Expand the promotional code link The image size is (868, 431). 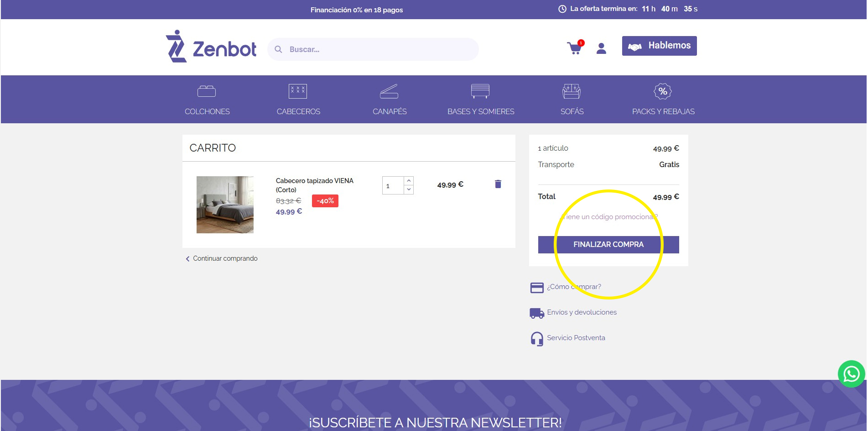[608, 217]
